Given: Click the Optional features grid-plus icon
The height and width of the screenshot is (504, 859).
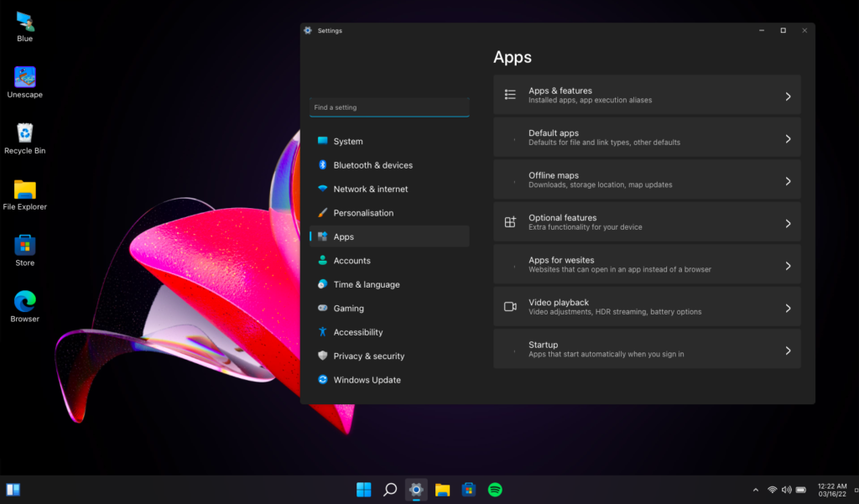Looking at the screenshot, I should pyautogui.click(x=510, y=222).
